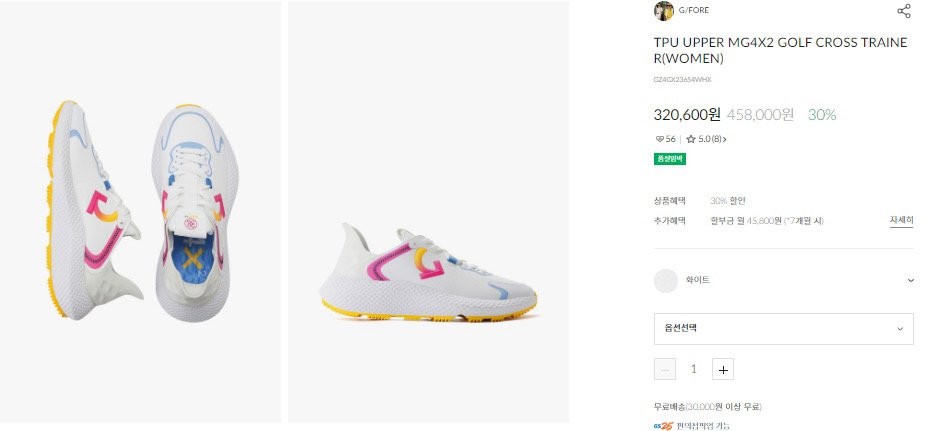Click the 자세히 details link
Screen dimensions: 925x431
(x=901, y=220)
